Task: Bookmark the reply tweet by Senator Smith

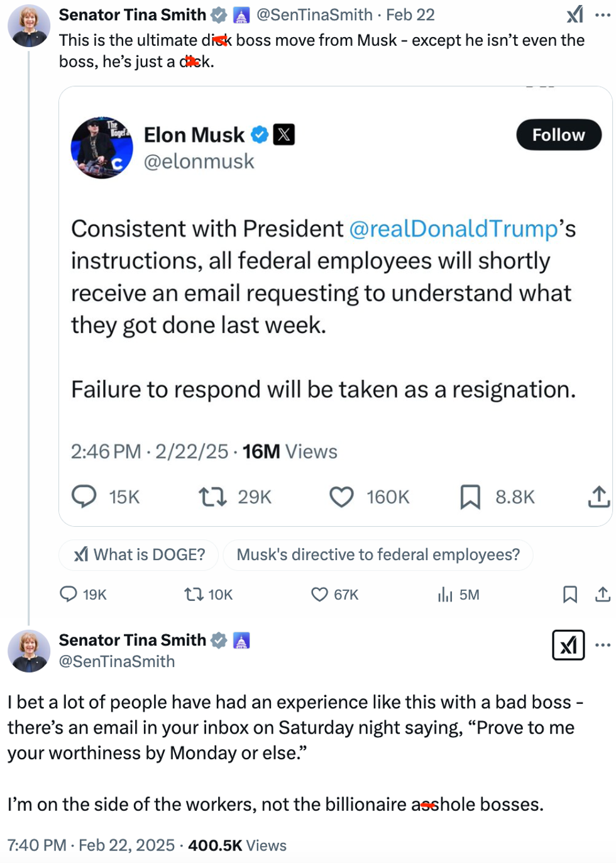Action: (x=569, y=594)
